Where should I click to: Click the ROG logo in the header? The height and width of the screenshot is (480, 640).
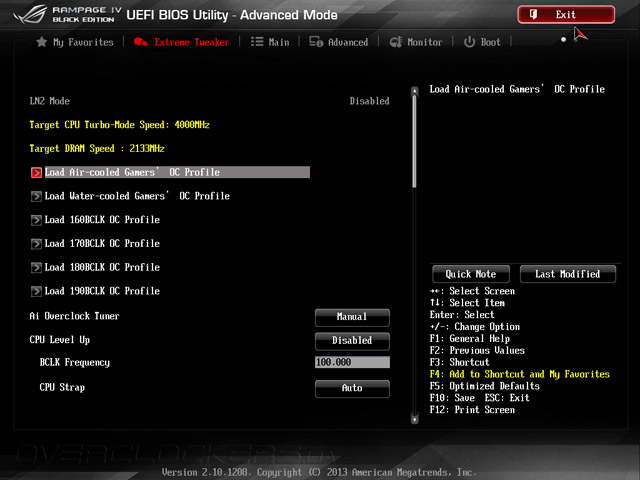29,15
